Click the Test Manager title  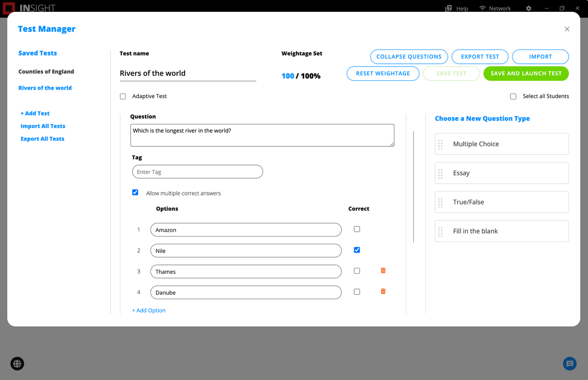click(x=47, y=29)
